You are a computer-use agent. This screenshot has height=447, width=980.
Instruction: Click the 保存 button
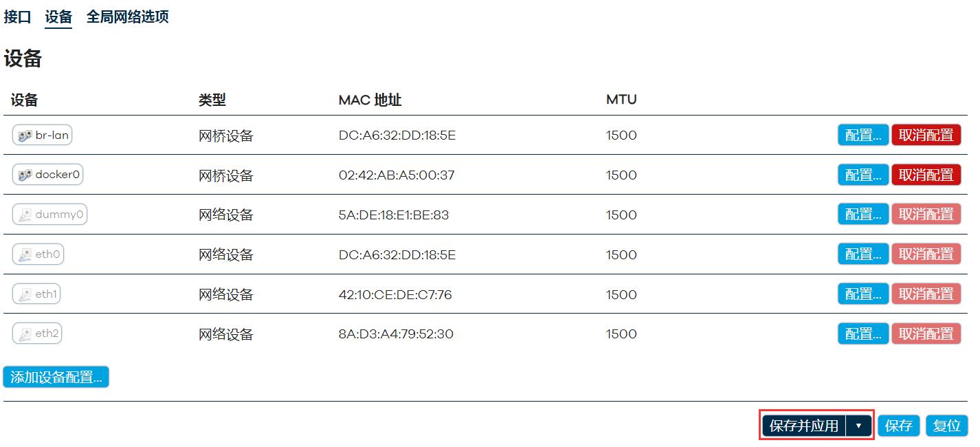(x=898, y=426)
